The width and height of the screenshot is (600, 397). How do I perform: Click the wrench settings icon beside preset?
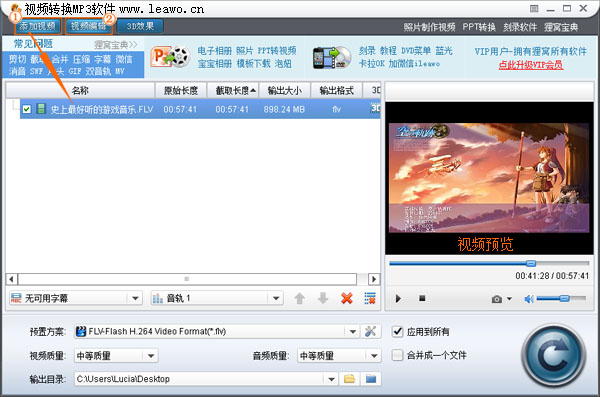(370, 331)
